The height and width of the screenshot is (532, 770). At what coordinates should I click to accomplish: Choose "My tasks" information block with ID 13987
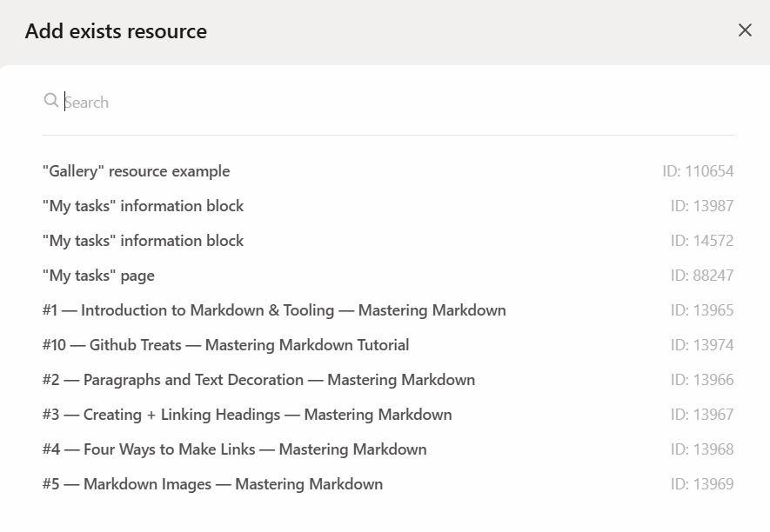[144, 206]
